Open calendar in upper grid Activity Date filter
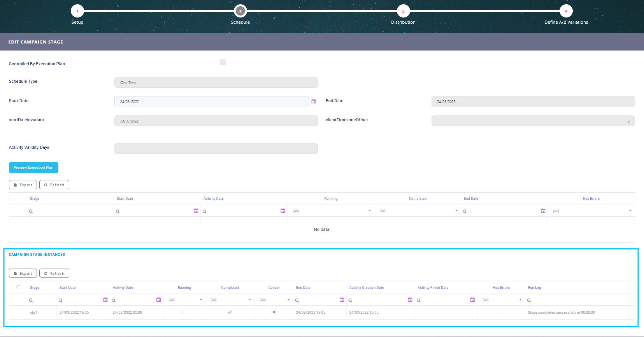The image size is (644, 337). [283, 211]
